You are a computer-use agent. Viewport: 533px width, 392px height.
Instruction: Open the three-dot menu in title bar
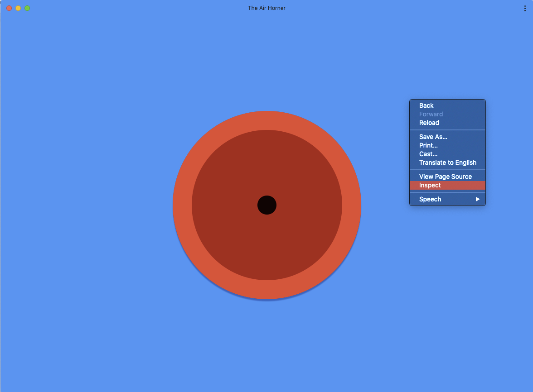pos(525,8)
